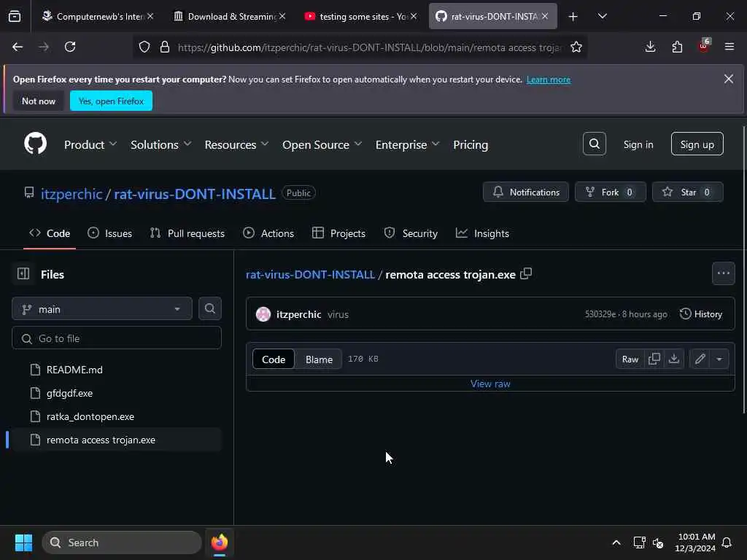Open the main branch selector dropdown
The image size is (747, 560).
click(102, 309)
